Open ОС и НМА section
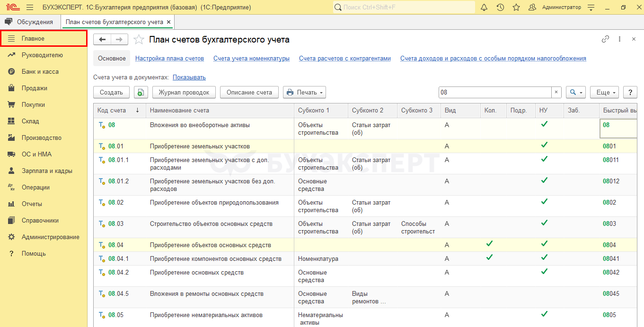 pos(44,154)
